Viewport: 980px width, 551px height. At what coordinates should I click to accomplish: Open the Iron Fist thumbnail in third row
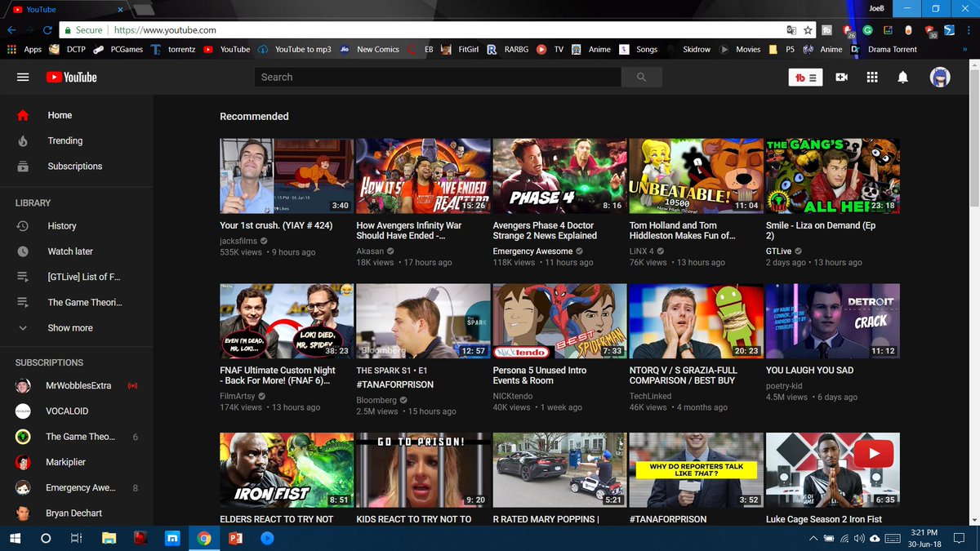287,470
